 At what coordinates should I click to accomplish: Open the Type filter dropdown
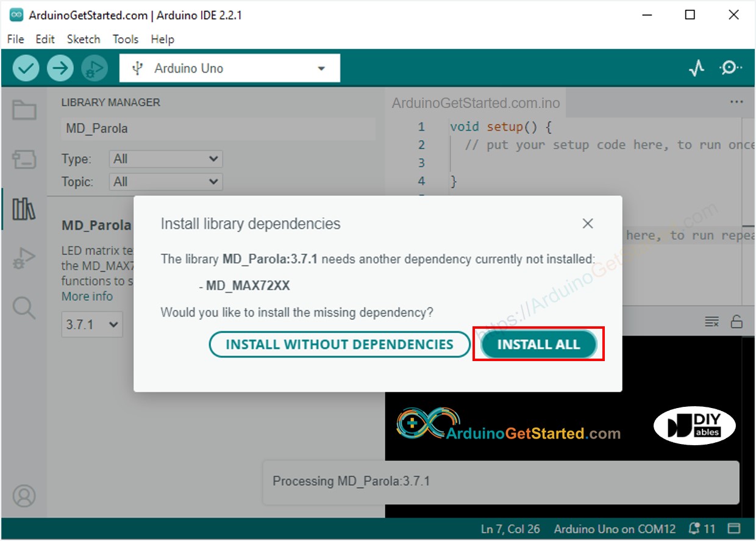coord(165,159)
